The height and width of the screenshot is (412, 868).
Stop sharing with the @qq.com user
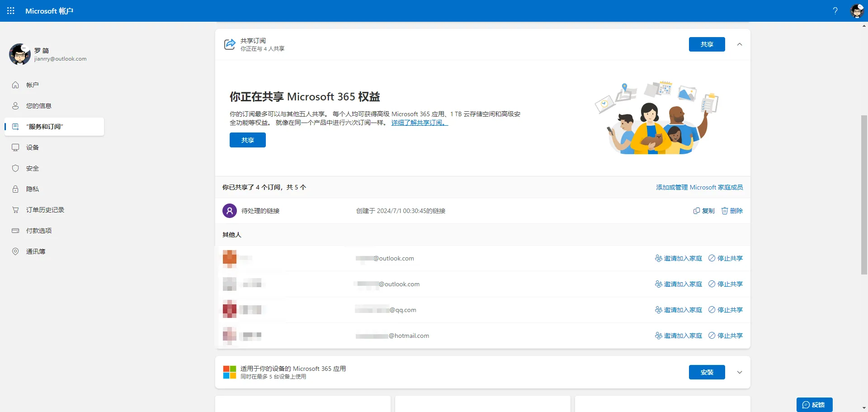[726, 310]
